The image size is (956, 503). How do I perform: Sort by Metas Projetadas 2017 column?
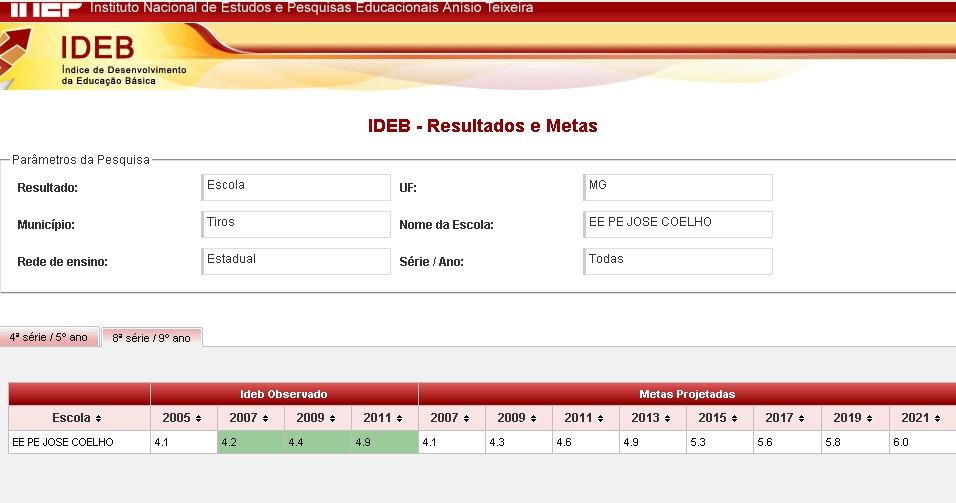[x=787, y=418]
